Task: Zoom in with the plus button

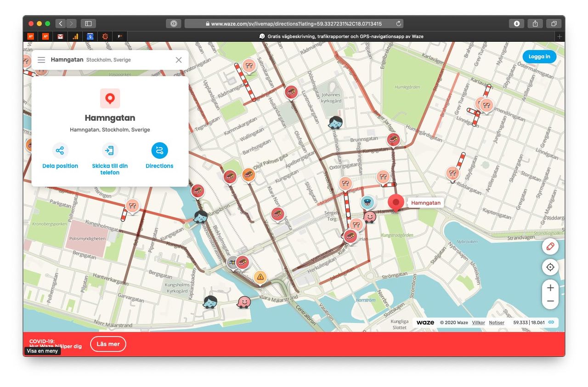Action: point(550,288)
